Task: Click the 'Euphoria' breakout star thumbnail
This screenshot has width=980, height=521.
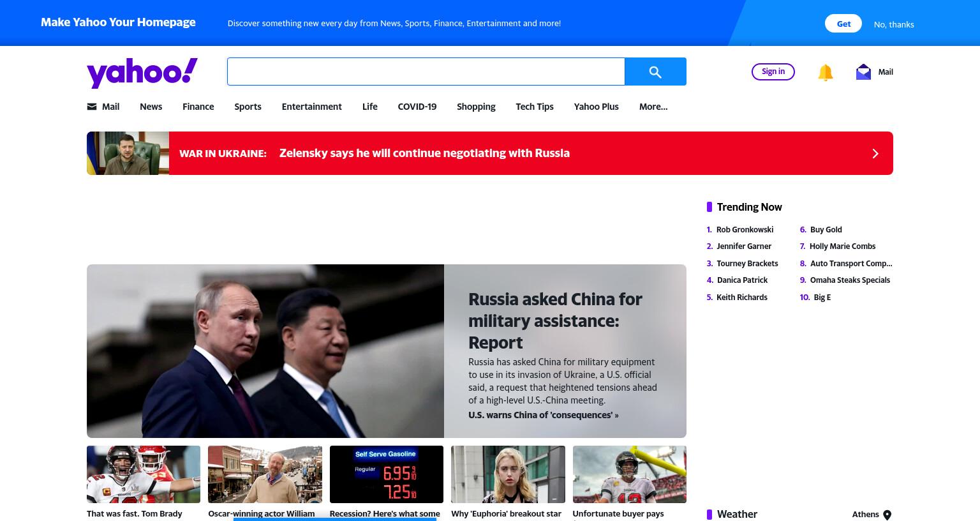Action: 508,474
